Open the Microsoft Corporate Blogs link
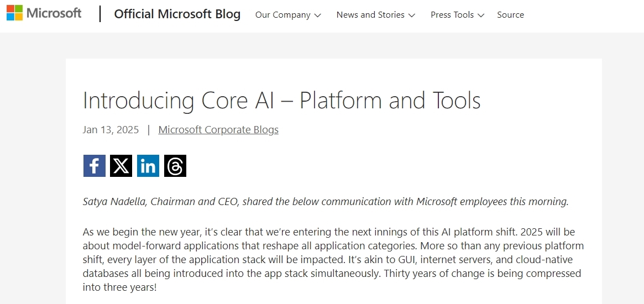The height and width of the screenshot is (304, 644). (218, 130)
